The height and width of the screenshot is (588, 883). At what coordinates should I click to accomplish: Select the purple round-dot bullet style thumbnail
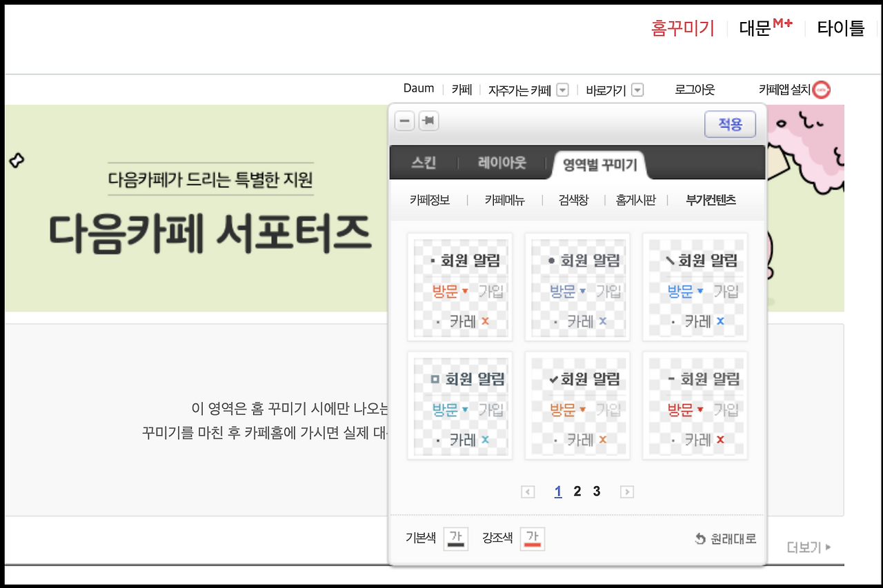point(577,287)
